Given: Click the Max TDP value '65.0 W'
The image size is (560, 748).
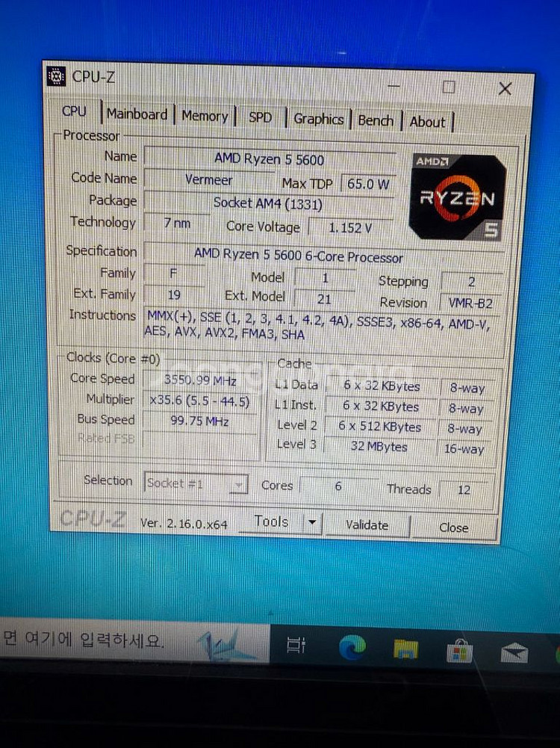Looking at the screenshot, I should coord(368,184).
